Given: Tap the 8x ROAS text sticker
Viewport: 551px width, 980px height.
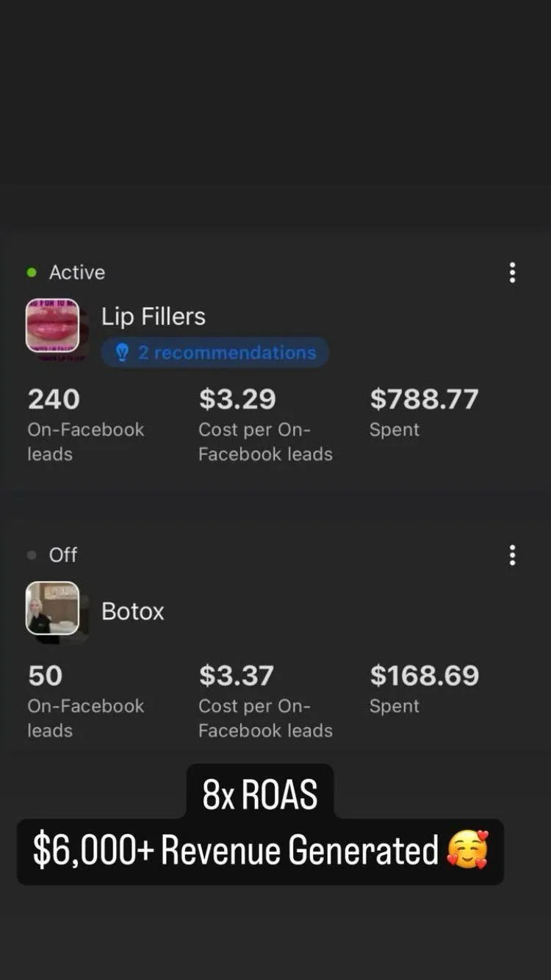Looking at the screenshot, I should click(x=260, y=795).
